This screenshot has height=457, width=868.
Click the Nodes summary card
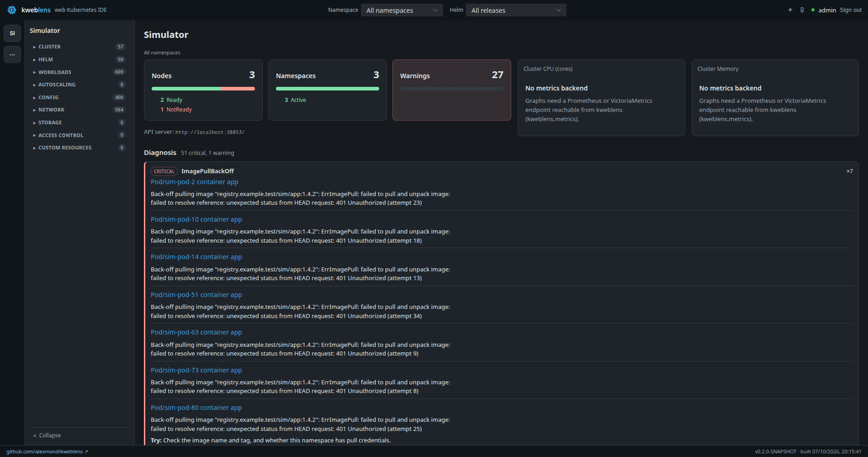pyautogui.click(x=203, y=90)
